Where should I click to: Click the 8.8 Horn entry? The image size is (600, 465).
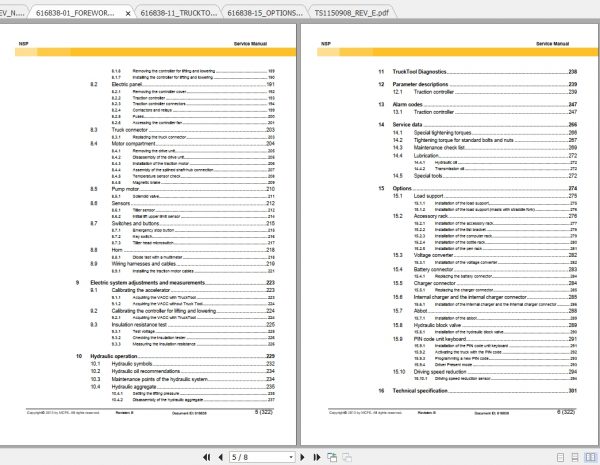(183, 250)
